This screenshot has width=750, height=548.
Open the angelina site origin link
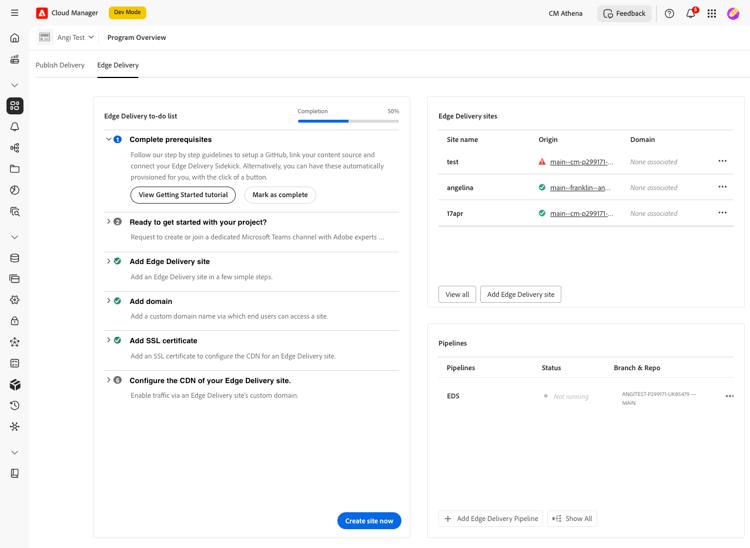(580, 187)
